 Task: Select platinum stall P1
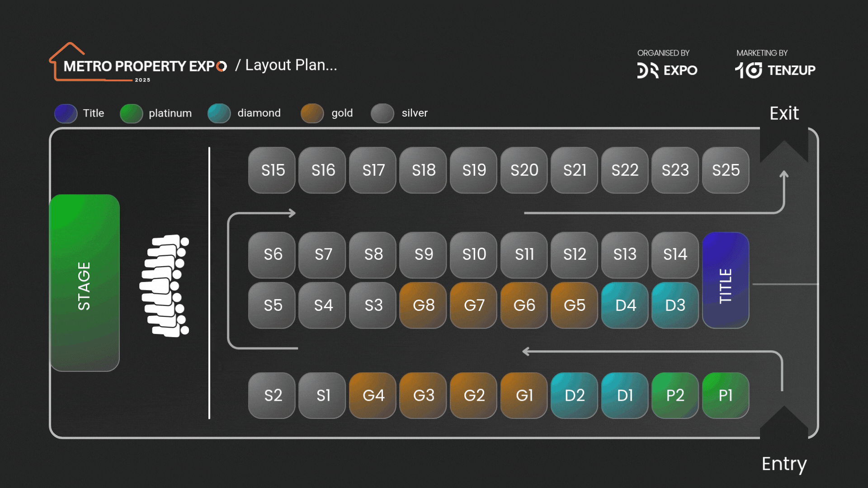pos(725,395)
